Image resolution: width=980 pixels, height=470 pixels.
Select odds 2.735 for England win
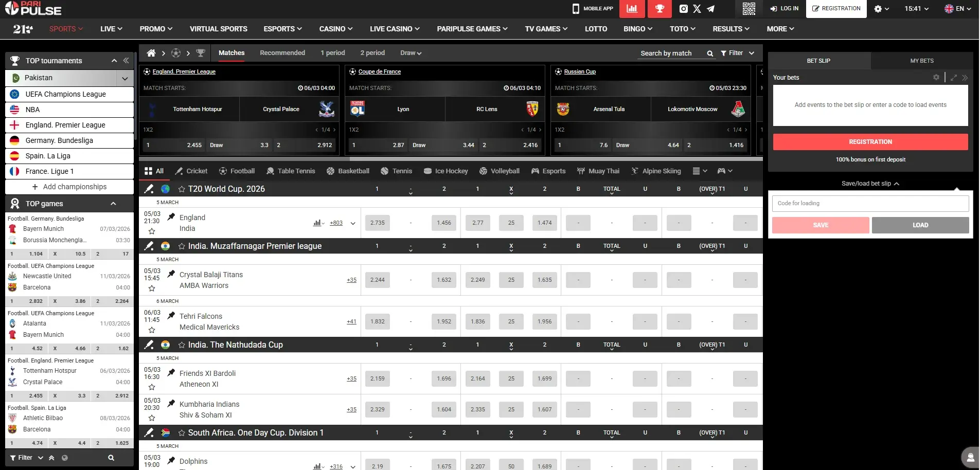[377, 223]
